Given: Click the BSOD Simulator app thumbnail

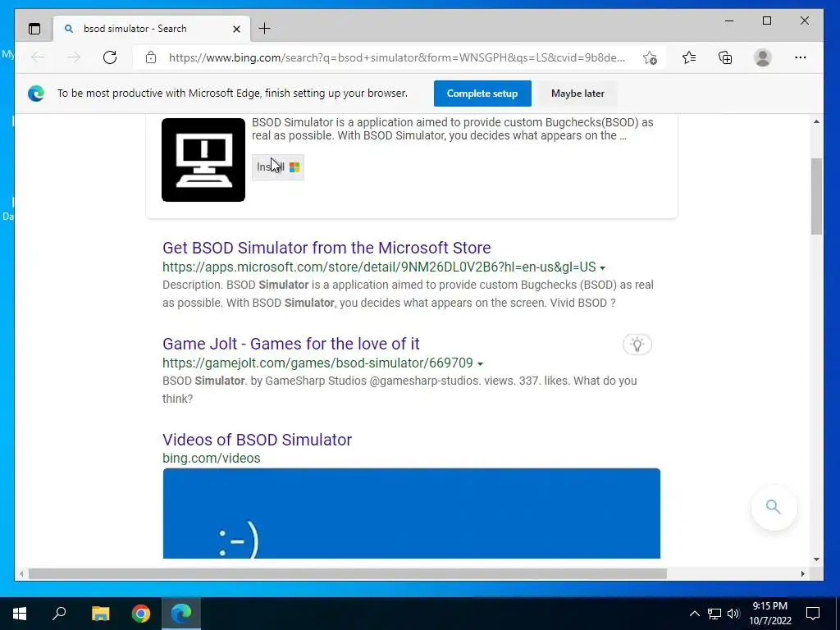Looking at the screenshot, I should (203, 160).
